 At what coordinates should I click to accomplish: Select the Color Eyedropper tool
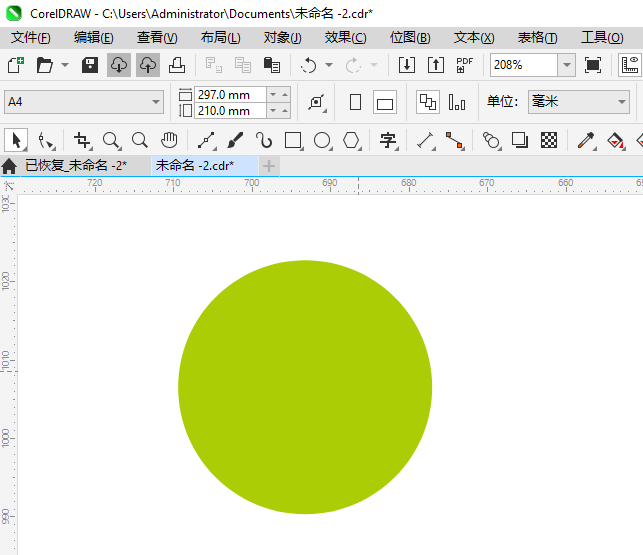click(x=586, y=140)
